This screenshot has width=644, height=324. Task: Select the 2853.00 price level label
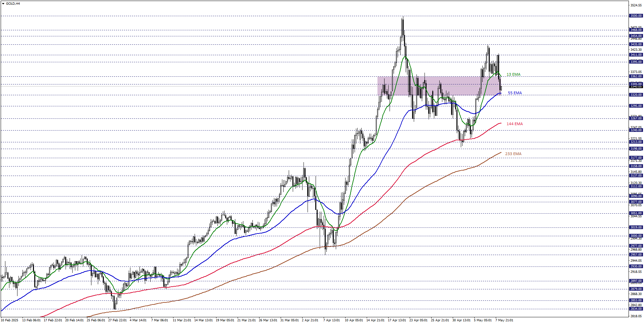636,300
